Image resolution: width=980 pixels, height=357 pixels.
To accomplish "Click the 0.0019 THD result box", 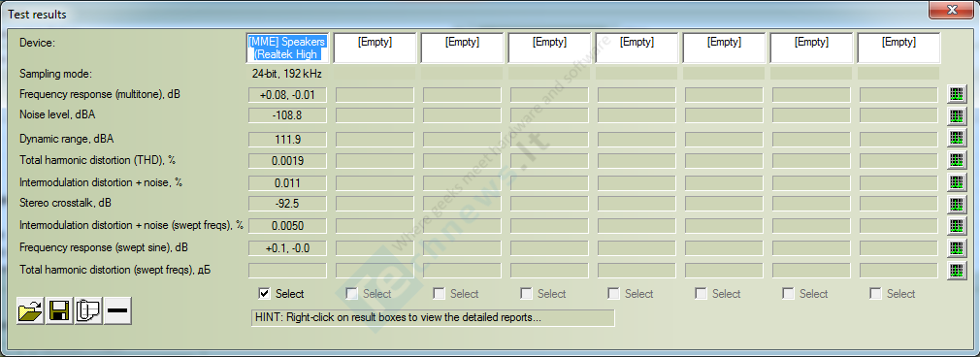I will pyautogui.click(x=287, y=161).
